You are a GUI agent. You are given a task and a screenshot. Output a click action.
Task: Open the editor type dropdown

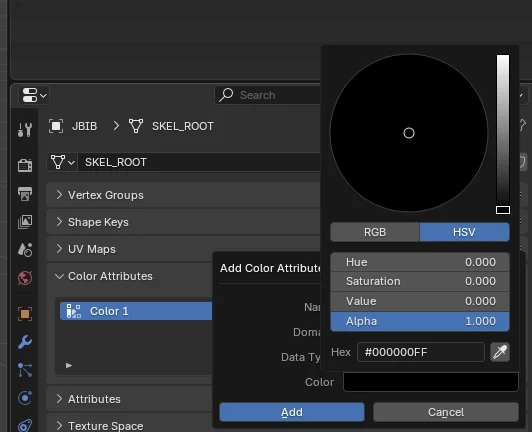(x=34, y=95)
